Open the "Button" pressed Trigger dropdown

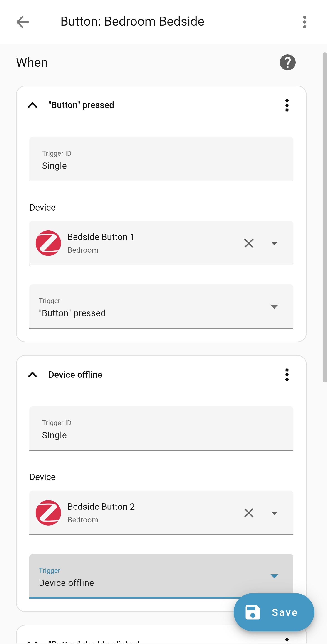[274, 306]
